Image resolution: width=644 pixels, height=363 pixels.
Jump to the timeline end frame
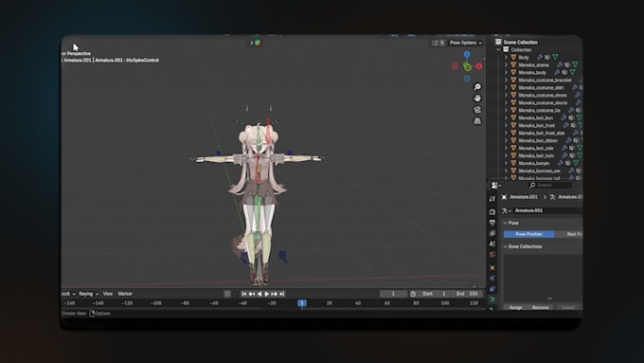(282, 294)
